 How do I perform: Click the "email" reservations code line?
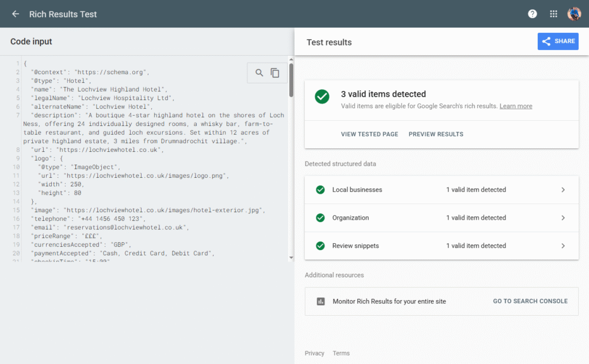coord(110,227)
